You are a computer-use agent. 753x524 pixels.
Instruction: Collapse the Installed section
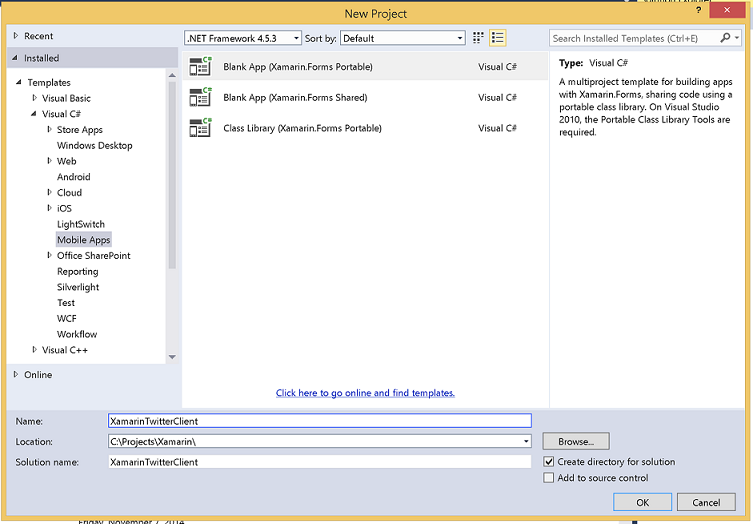15,58
